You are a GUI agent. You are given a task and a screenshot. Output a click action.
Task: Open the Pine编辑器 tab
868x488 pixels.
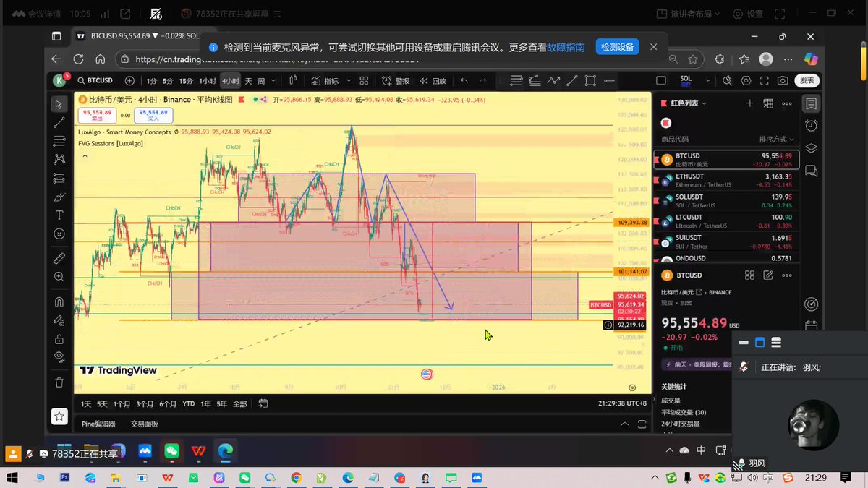point(98,424)
